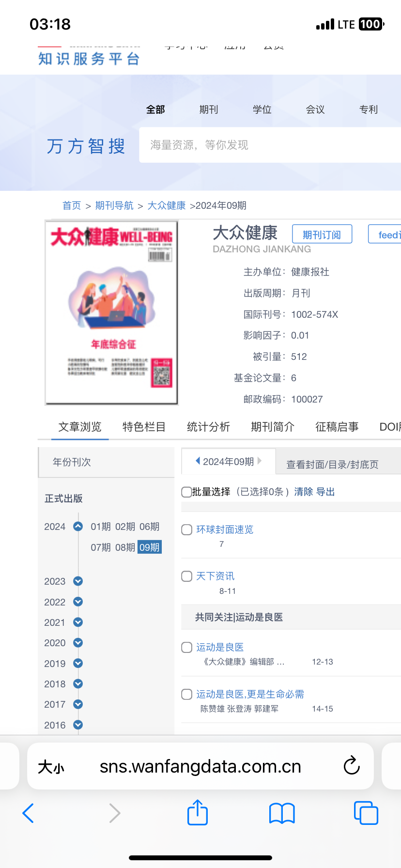This screenshot has height=868, width=401.
Task: Click the 清除 selection link
Action: point(304,492)
